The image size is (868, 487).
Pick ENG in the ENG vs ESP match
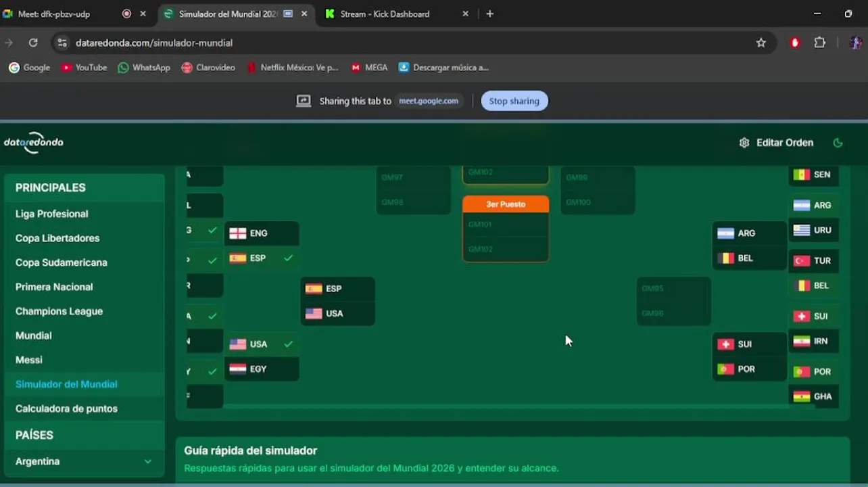[262, 233]
